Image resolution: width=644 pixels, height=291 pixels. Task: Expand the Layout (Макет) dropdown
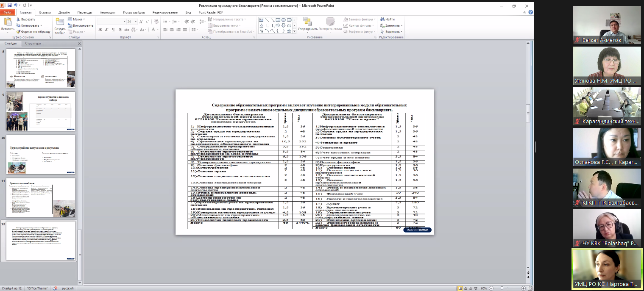coord(84,19)
